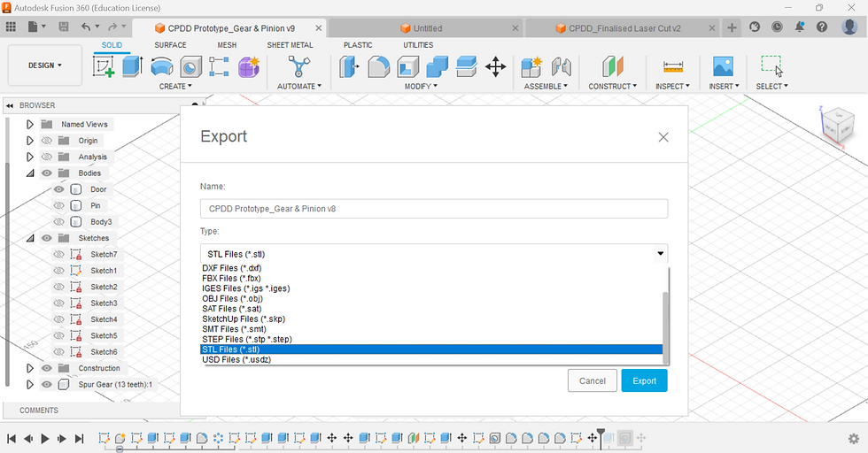
Task: Toggle visibility of Body3
Action: click(58, 222)
